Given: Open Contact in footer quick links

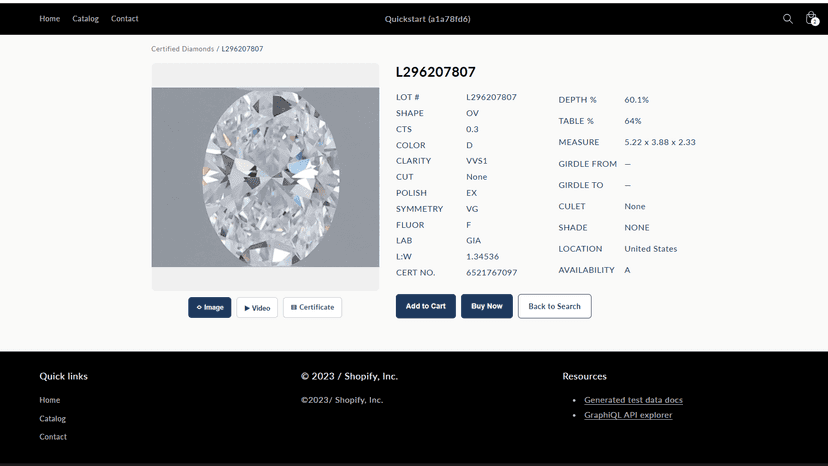Looking at the screenshot, I should click(x=53, y=437).
